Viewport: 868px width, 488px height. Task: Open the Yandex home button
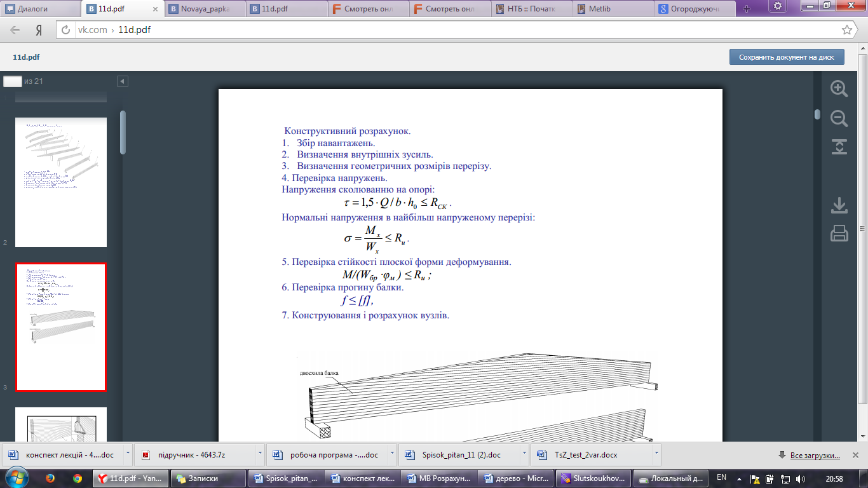click(39, 30)
